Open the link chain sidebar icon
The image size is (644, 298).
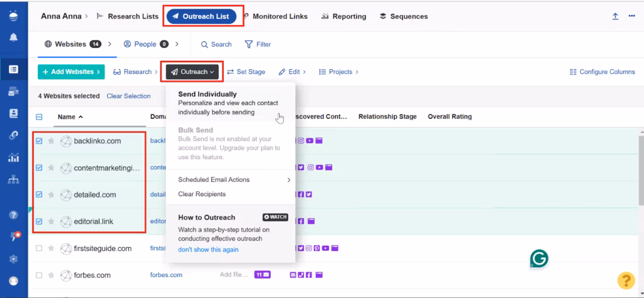click(x=14, y=135)
